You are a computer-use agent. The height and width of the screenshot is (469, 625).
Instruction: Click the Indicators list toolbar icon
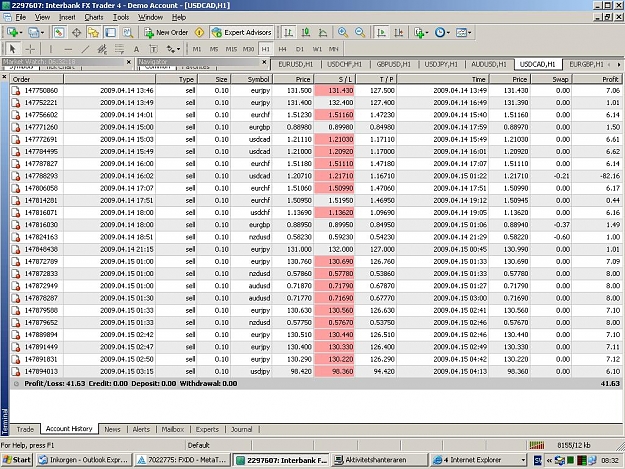(x=418, y=33)
